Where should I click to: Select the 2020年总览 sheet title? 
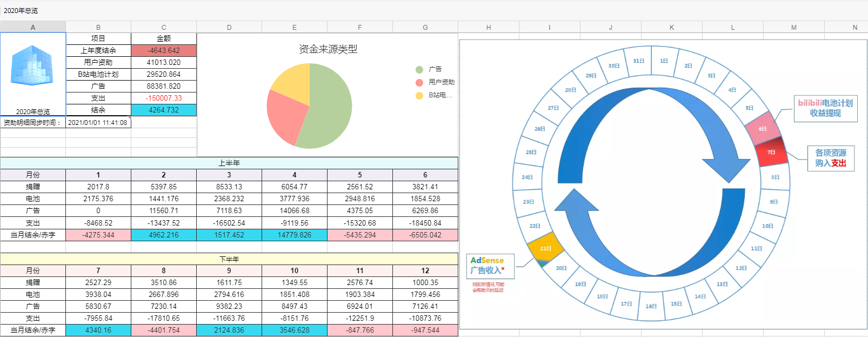pos(21,10)
